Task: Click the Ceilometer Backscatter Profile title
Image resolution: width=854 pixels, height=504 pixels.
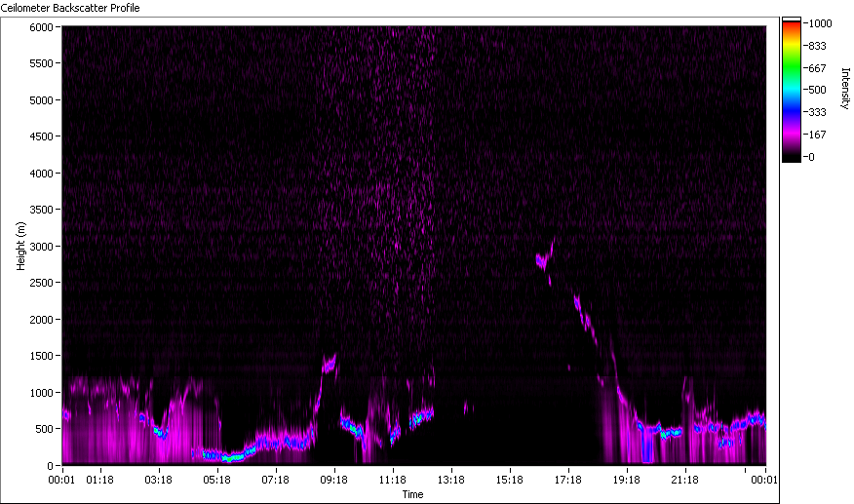Action: tap(70, 8)
